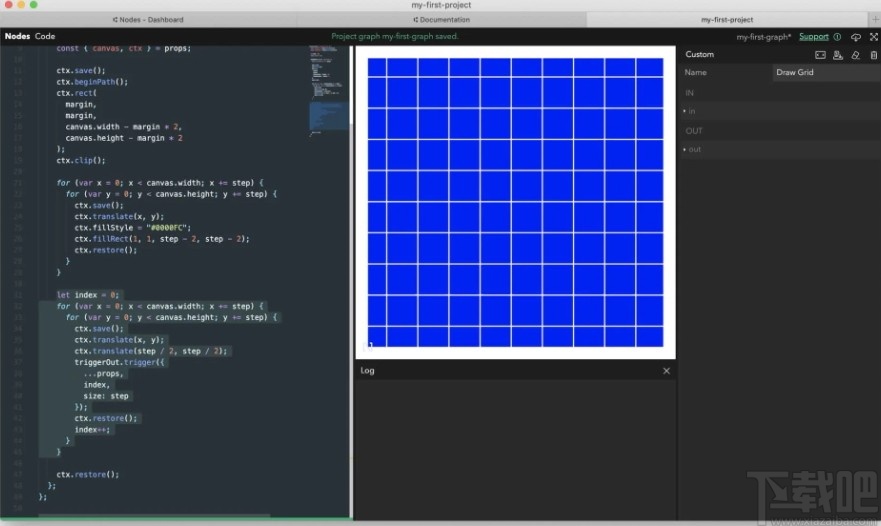Click the info icon next to Support
This screenshot has height=526, width=881.
[x=837, y=37]
